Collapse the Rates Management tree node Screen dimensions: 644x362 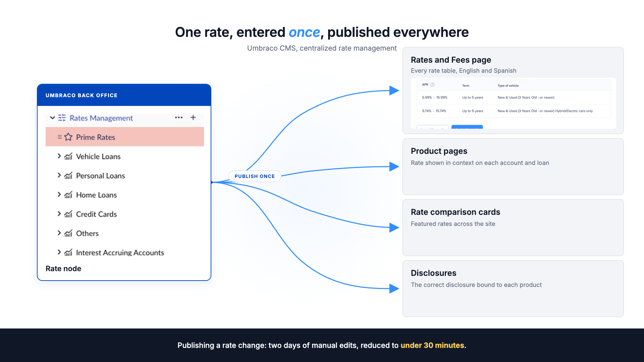[52, 118]
